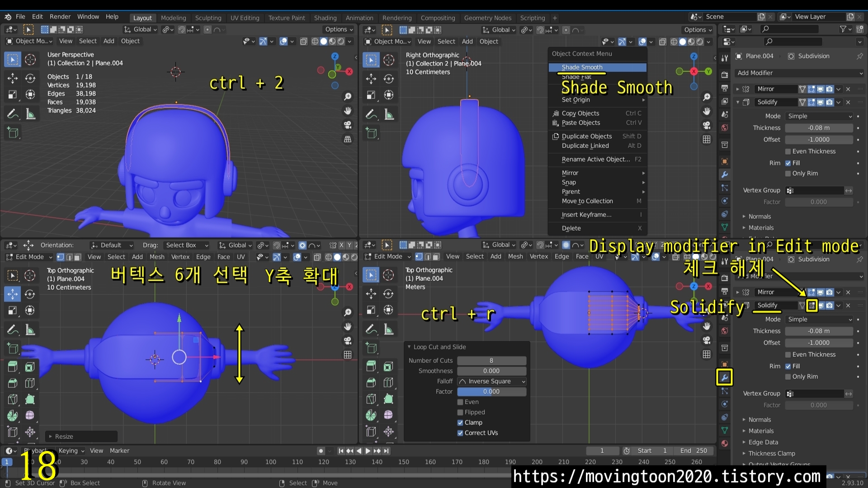Image resolution: width=868 pixels, height=488 pixels.
Task: Select the Add Cube tool in User Perspective viewport
Action: pyautogui.click(x=13, y=133)
